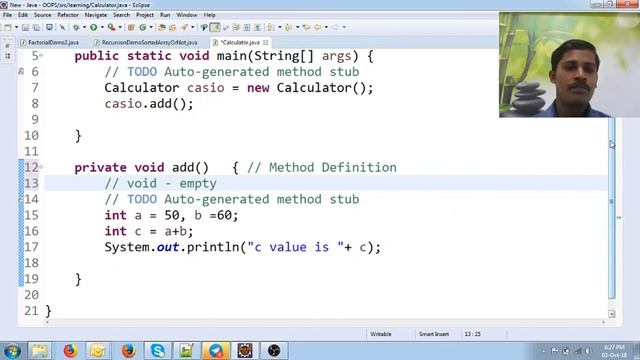Click the Last Edit Location icon
The image size is (640, 360).
(x=306, y=27)
